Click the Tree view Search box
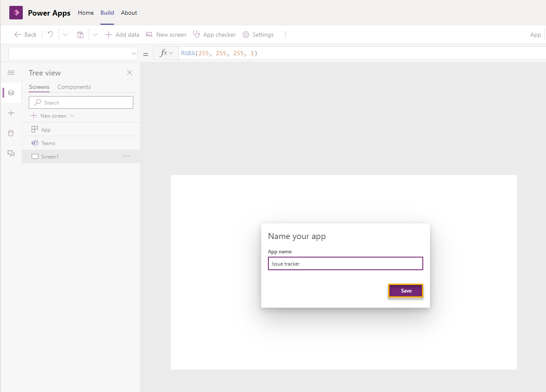 click(81, 102)
